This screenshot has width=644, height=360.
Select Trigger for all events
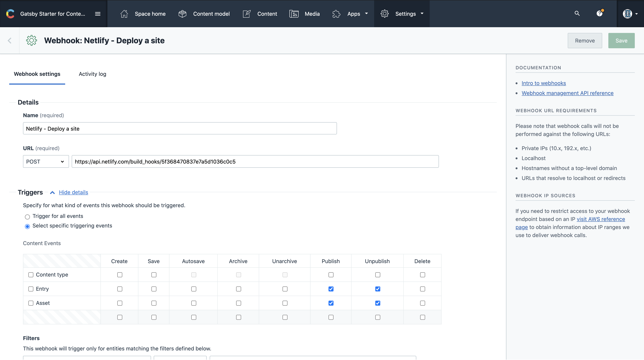click(27, 217)
